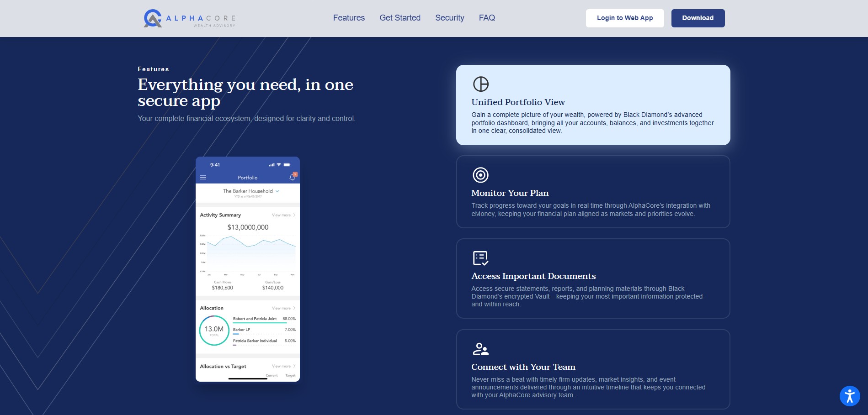Click the document checklist icon above Access Important Documents
This screenshot has width=868, height=415.
480,258
